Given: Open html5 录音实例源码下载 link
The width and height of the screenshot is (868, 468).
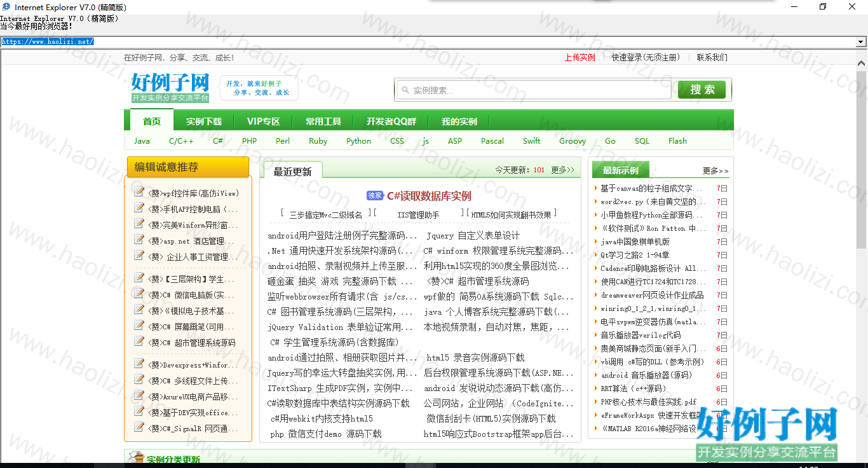Looking at the screenshot, I should click(475, 357).
